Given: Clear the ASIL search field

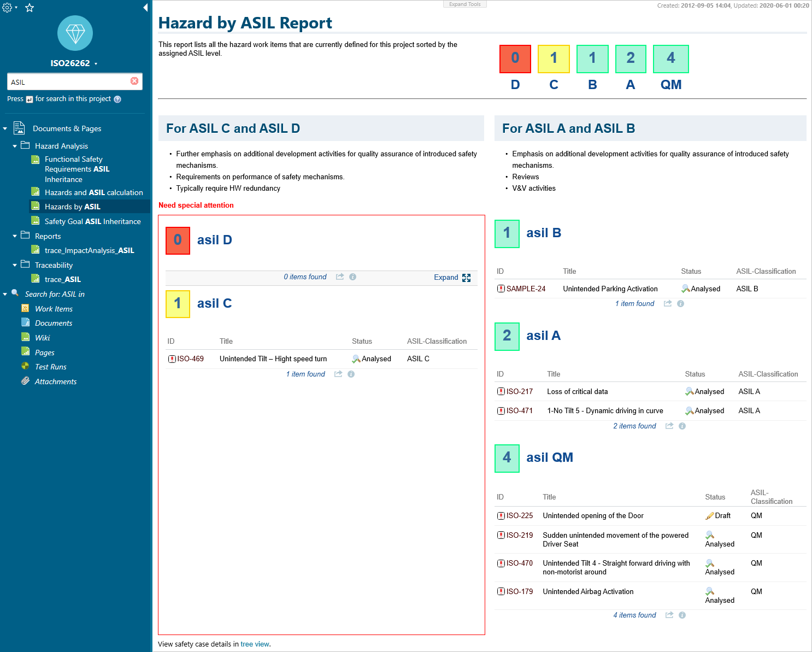Looking at the screenshot, I should (x=134, y=81).
